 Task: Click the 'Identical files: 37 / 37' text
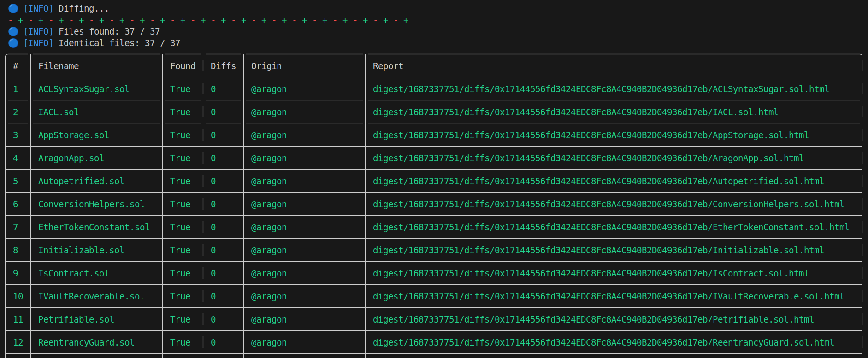[x=119, y=43]
